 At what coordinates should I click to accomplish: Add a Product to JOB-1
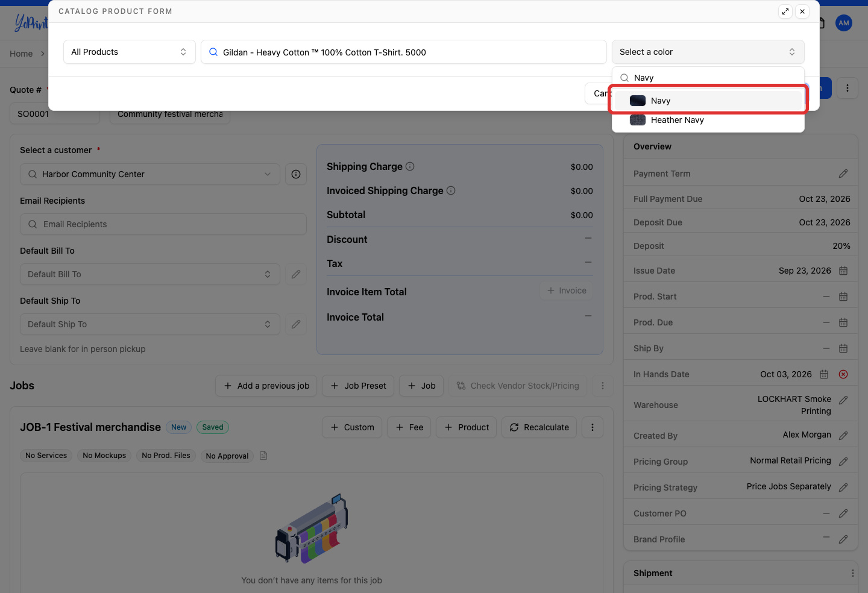tap(467, 427)
